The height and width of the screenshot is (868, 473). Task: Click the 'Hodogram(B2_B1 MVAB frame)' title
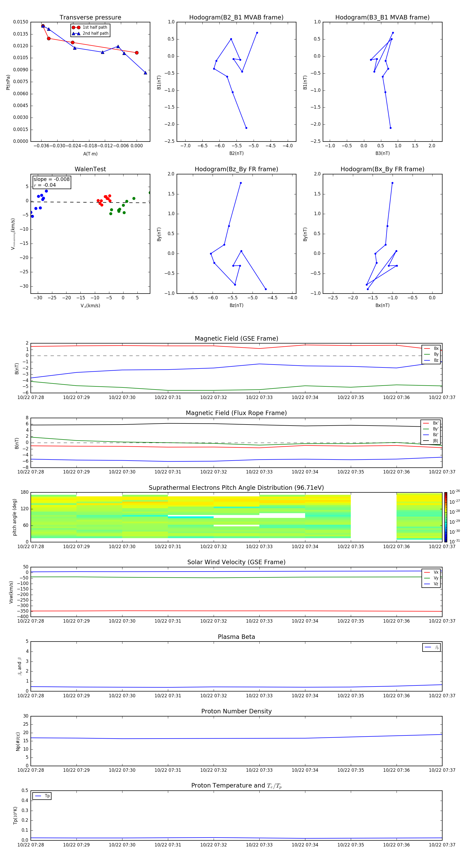[x=236, y=18]
